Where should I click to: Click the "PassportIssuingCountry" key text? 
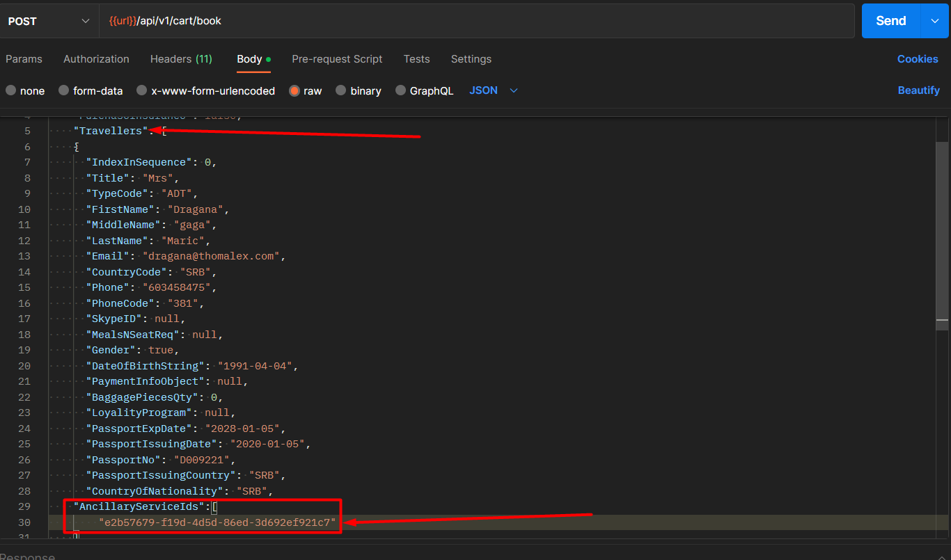point(162,475)
